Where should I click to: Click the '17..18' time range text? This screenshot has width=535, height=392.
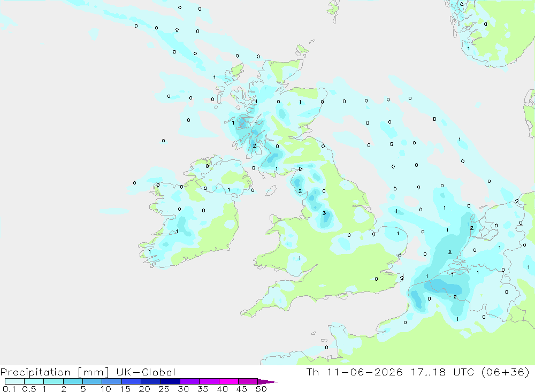428,372
